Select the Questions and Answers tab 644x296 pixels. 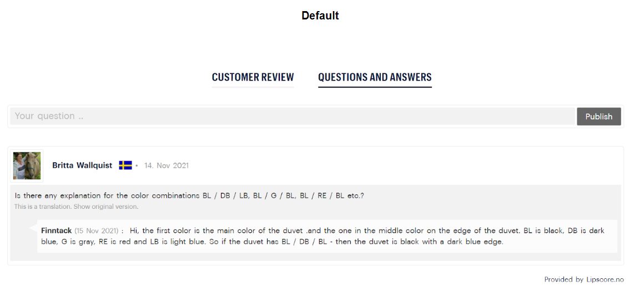tap(375, 77)
